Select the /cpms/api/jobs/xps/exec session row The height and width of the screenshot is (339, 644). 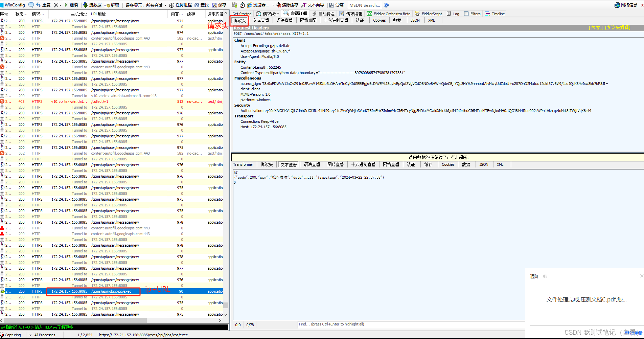point(112,291)
